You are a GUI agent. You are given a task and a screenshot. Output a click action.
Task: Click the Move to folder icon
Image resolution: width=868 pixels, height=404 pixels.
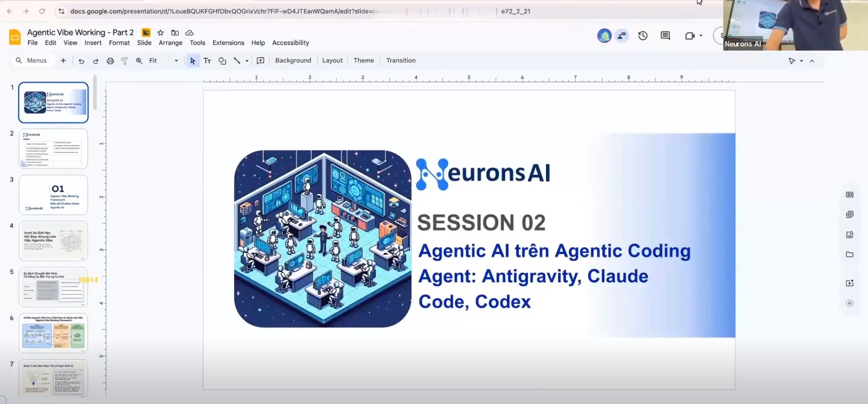point(175,33)
